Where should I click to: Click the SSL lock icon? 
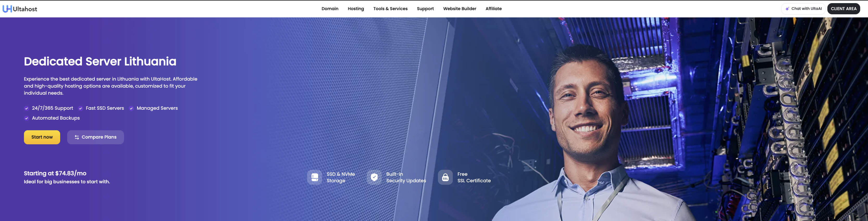pyautogui.click(x=445, y=177)
